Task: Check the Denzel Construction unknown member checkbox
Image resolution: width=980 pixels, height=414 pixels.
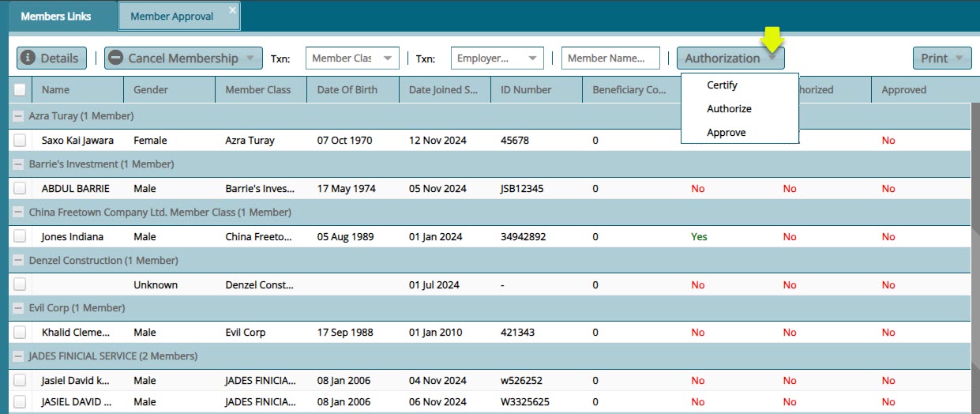Action: coord(20,284)
